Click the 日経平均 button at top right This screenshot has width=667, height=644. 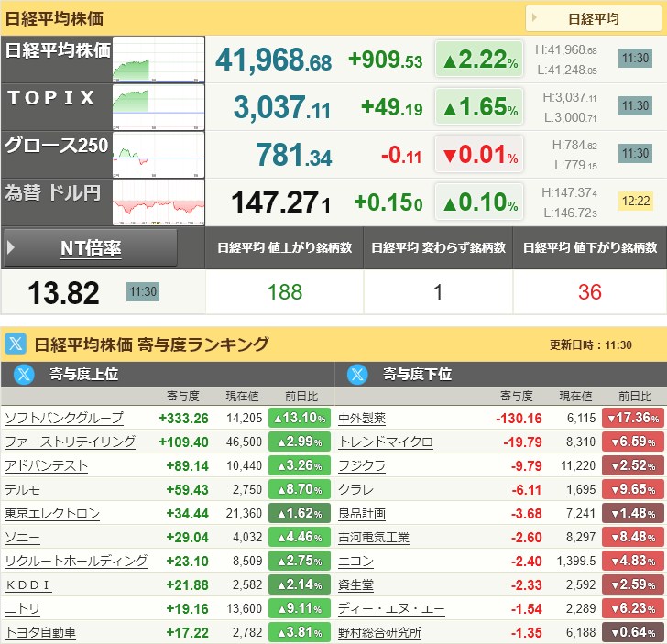pos(594,18)
